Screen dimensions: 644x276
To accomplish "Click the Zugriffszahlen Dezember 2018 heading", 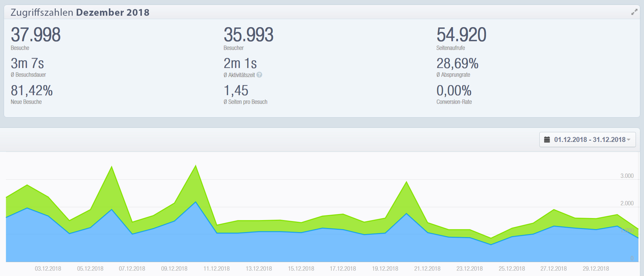I will click(80, 12).
